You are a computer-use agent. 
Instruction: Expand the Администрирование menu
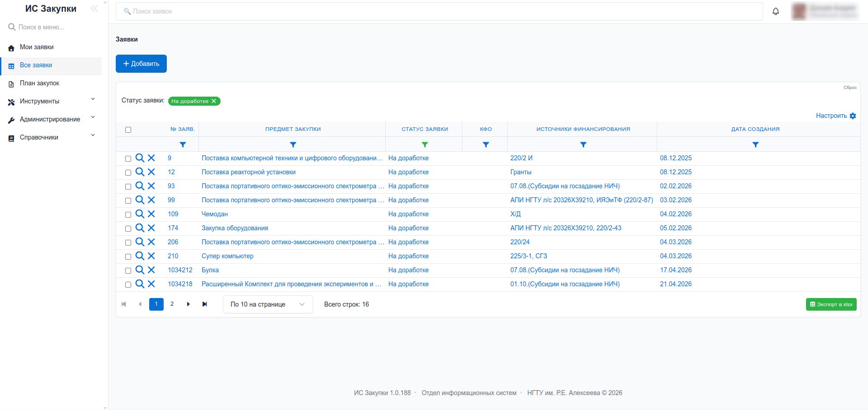point(51,119)
